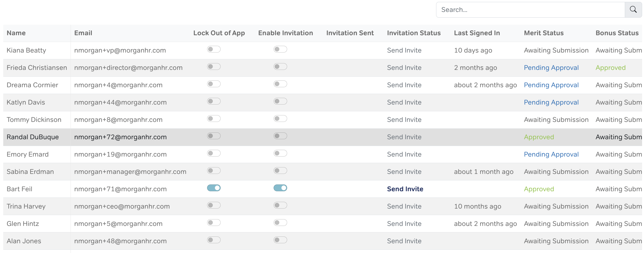The height and width of the screenshot is (253, 644).
Task: Click the Merit Status column header
Action: [543, 33]
